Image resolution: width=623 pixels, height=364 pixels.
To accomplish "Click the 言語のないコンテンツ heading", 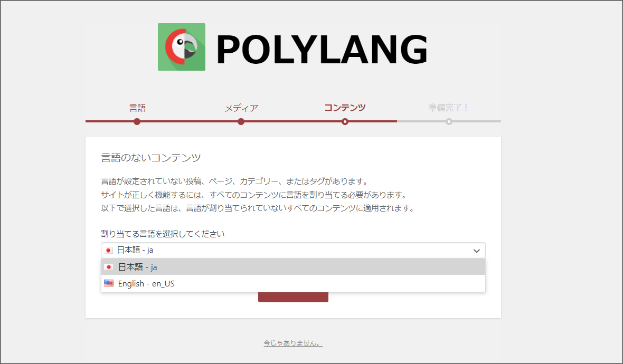I will (x=151, y=158).
